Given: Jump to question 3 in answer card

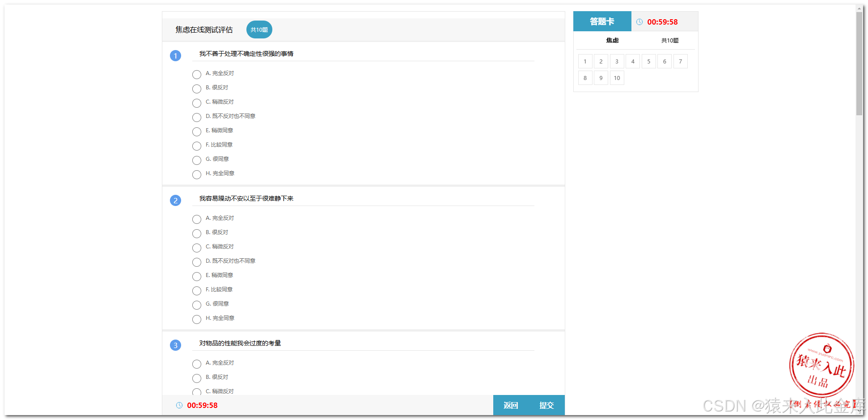Looking at the screenshot, I should click(617, 61).
